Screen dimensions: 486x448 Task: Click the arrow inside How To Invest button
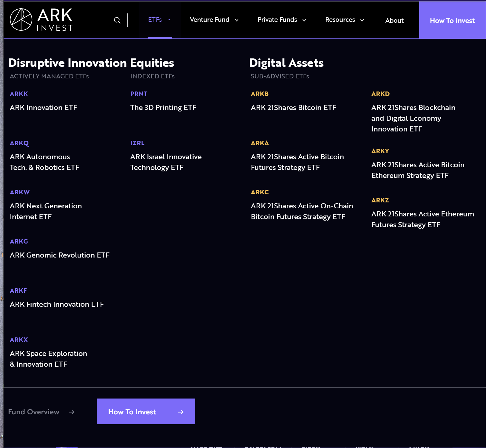(181, 412)
